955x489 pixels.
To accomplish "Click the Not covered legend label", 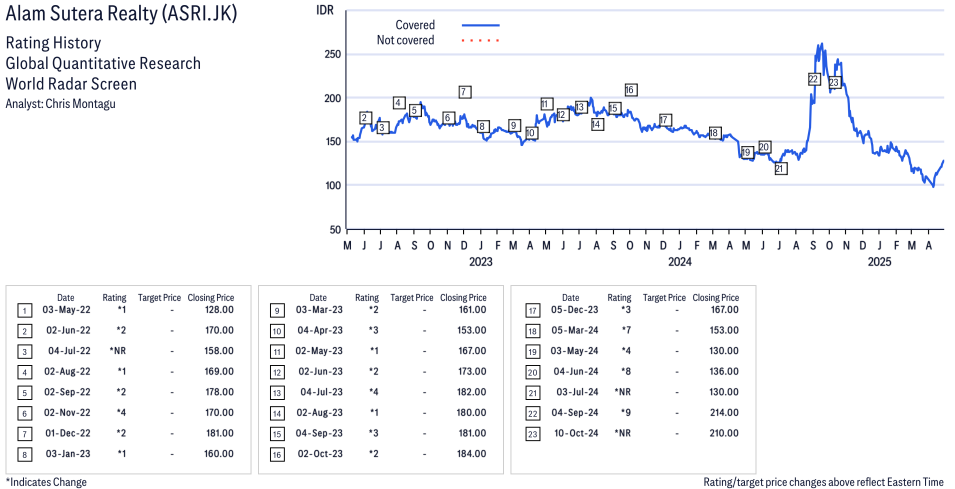I will point(406,40).
